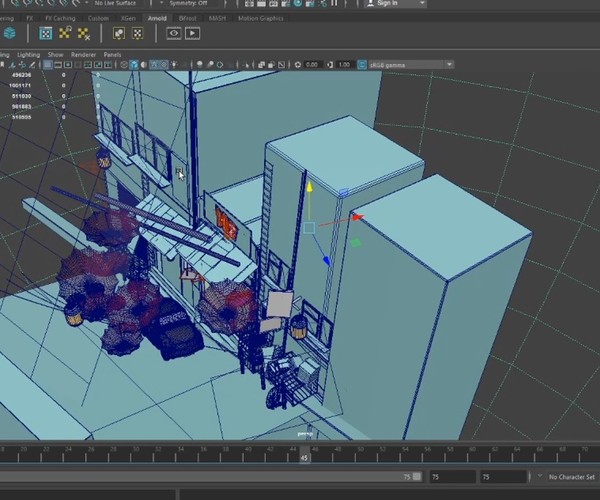Image resolution: width=600 pixels, height=500 pixels.
Task: Open the sRGB gamma view transform dropdown
Action: point(411,65)
